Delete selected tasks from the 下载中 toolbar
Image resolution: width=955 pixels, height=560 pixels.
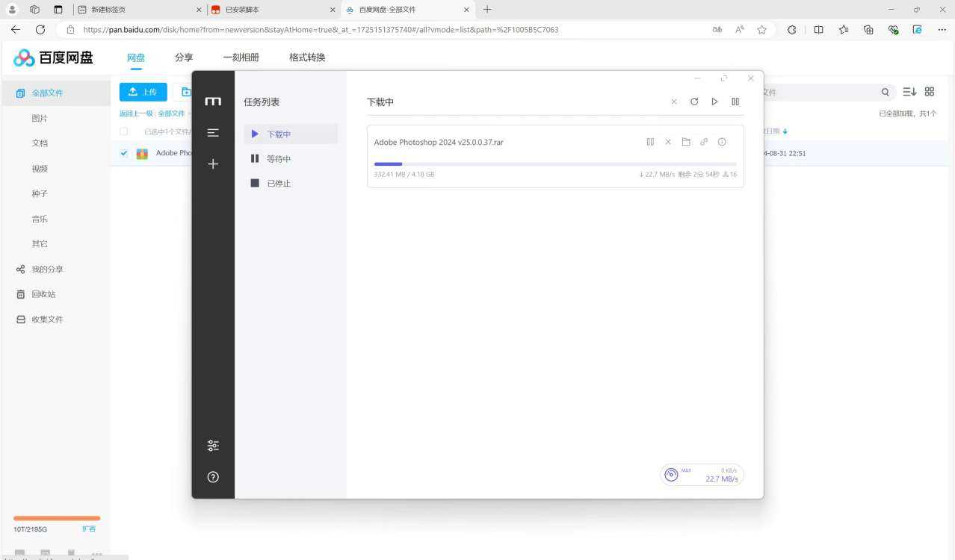674,102
